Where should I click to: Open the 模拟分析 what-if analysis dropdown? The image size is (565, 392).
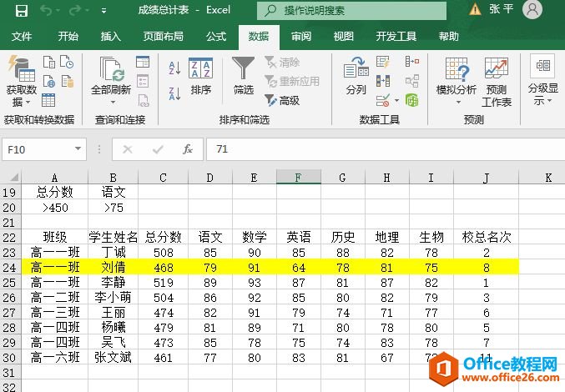point(457,82)
